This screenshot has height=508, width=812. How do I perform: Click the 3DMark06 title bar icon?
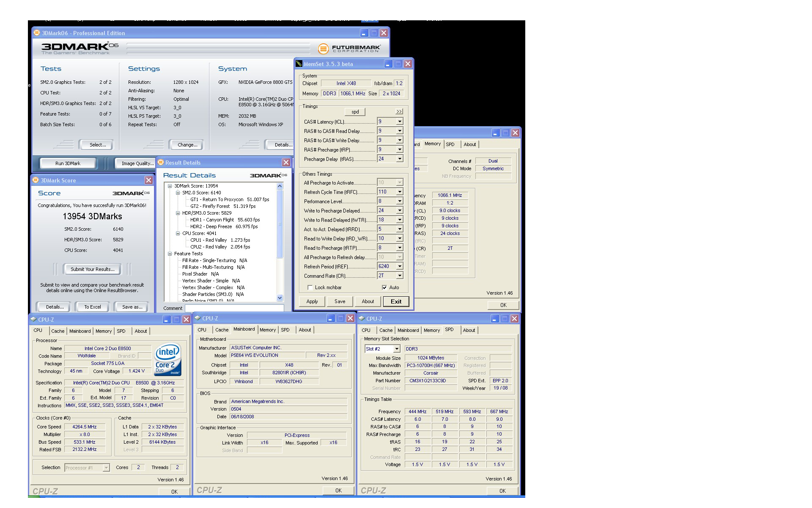coord(37,33)
